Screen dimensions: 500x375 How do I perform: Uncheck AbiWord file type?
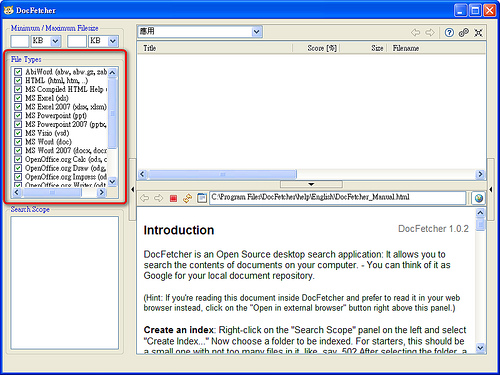point(18,72)
